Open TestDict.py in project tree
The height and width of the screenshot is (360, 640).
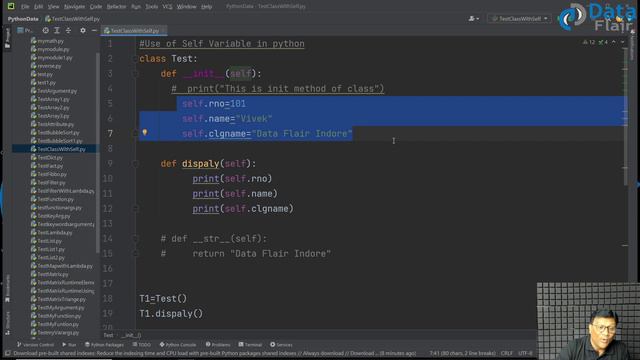[x=47, y=158]
